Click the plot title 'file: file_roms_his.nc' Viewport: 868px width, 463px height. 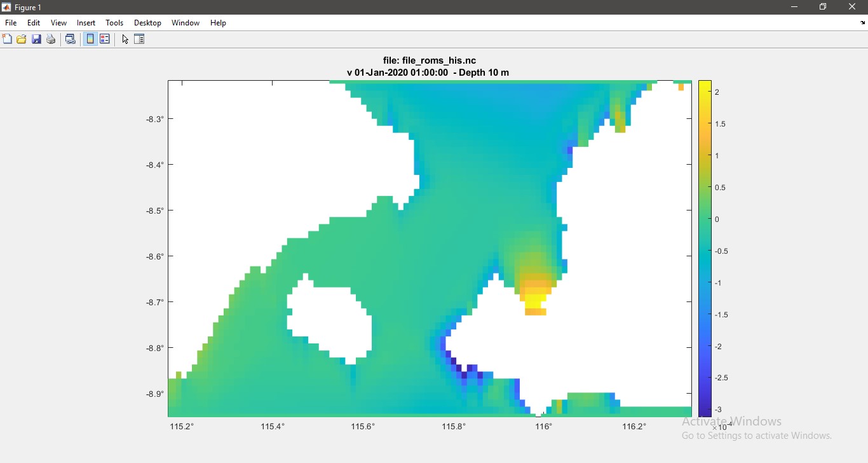(x=430, y=60)
